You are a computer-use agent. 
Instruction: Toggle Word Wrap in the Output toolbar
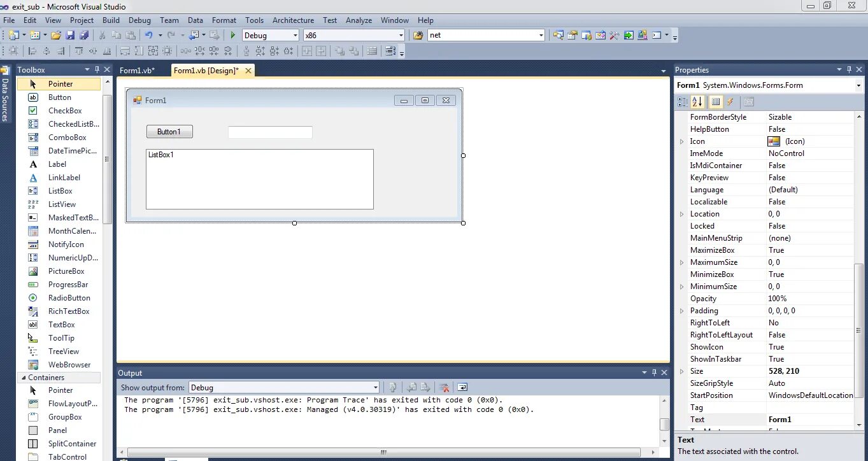tap(462, 387)
